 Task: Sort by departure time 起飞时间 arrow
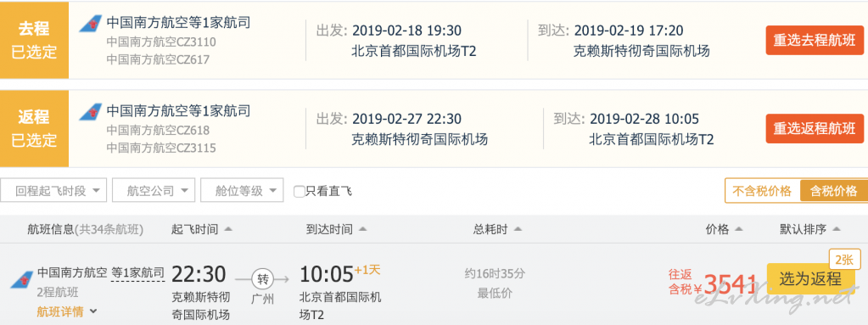click(228, 229)
